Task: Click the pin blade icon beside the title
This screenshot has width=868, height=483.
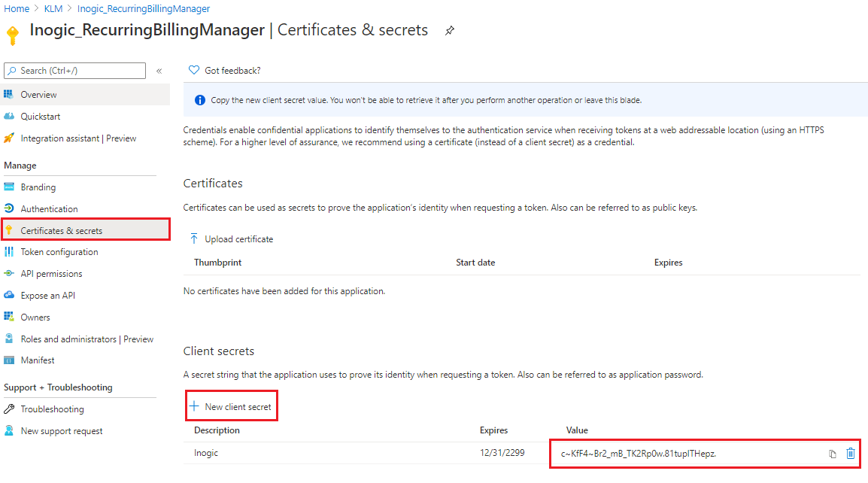Action: (x=450, y=31)
